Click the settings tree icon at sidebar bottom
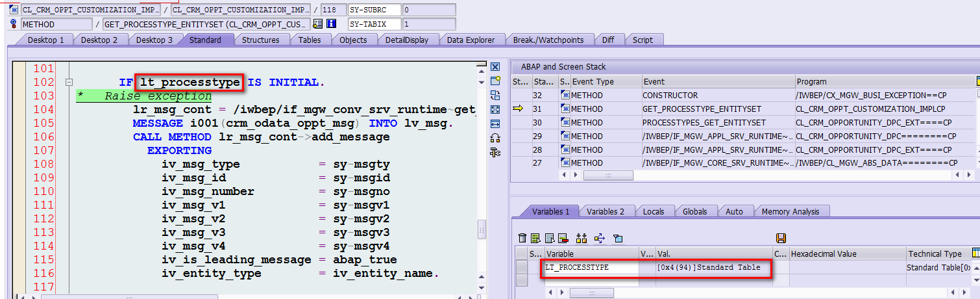The width and height of the screenshot is (980, 299). click(495, 153)
